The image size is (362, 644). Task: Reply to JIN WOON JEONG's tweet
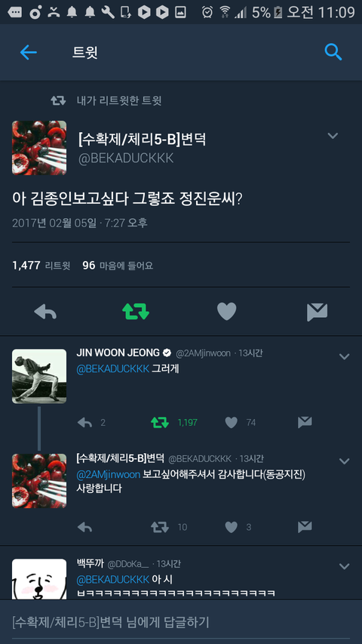[x=84, y=423]
